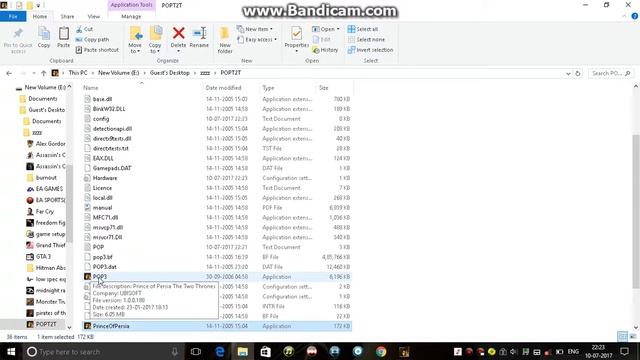
Task: Cut the selected file
Action: tap(84, 29)
